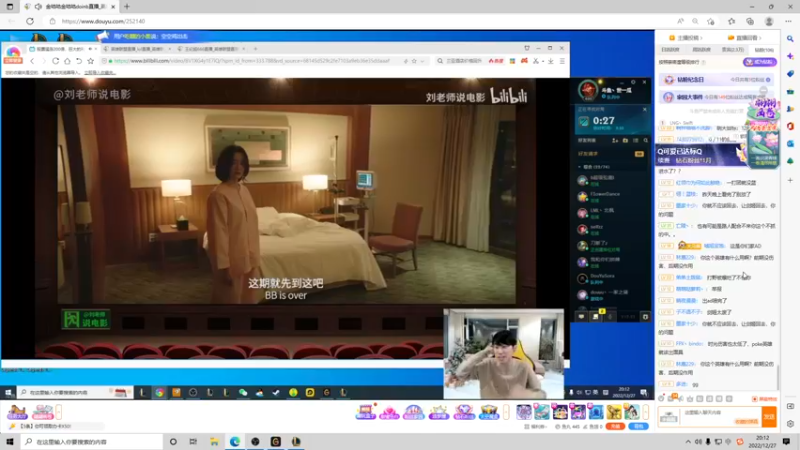Open File Explorer from the taskbar
The height and width of the screenshot is (450, 800).
coord(214,442)
